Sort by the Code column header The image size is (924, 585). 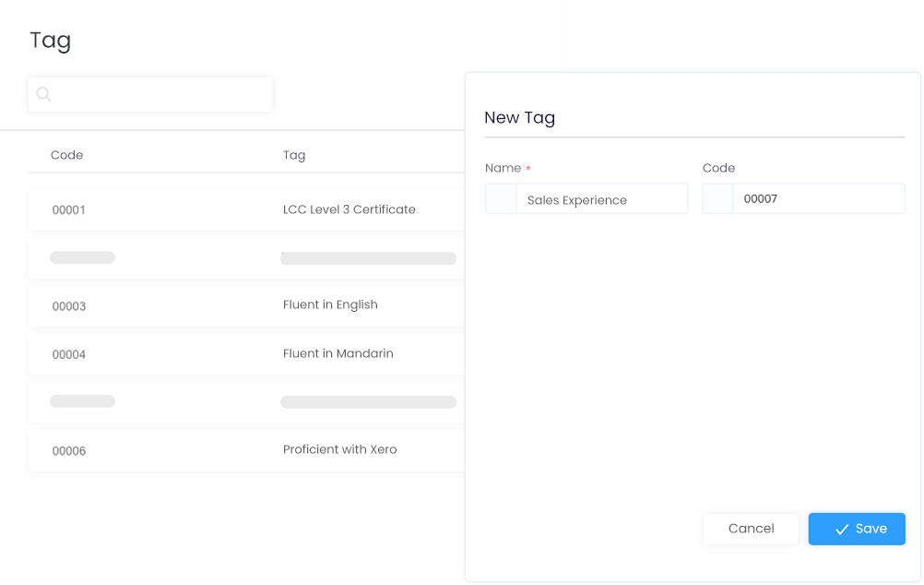[x=66, y=155]
